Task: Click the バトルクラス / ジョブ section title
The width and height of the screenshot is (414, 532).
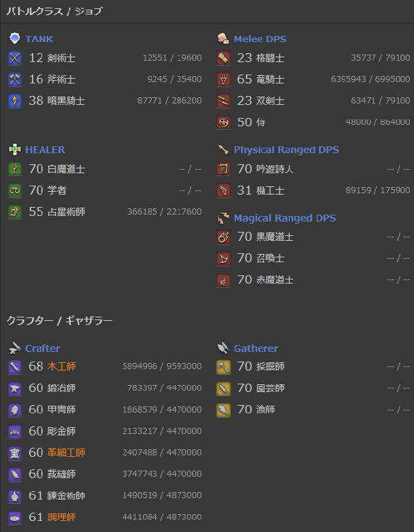Action: (x=55, y=11)
